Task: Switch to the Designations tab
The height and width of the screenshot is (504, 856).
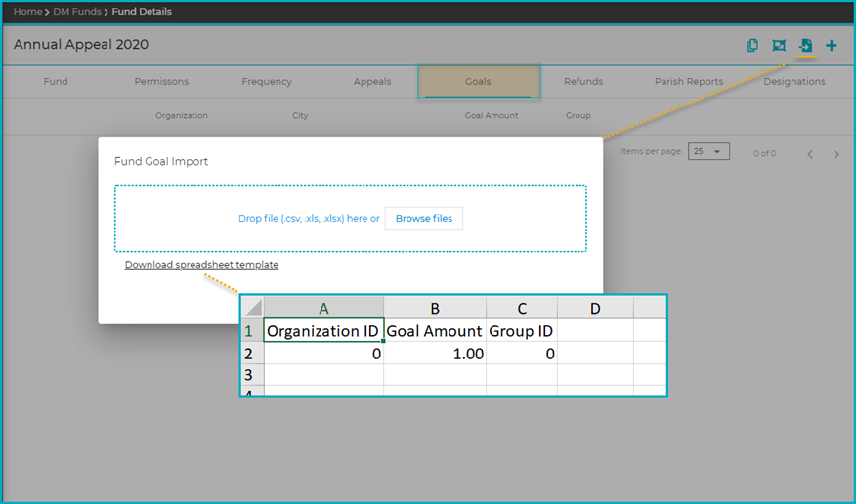Action: (793, 81)
